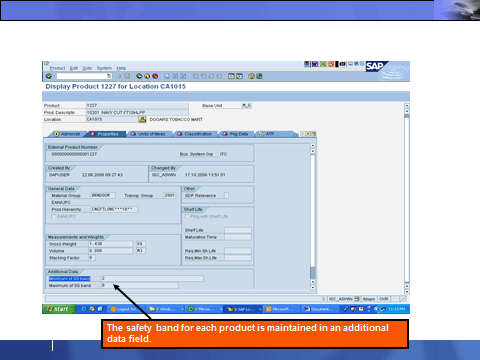Toggle the EAN/UPC checkbox
The image size is (480, 360).
click(53, 216)
